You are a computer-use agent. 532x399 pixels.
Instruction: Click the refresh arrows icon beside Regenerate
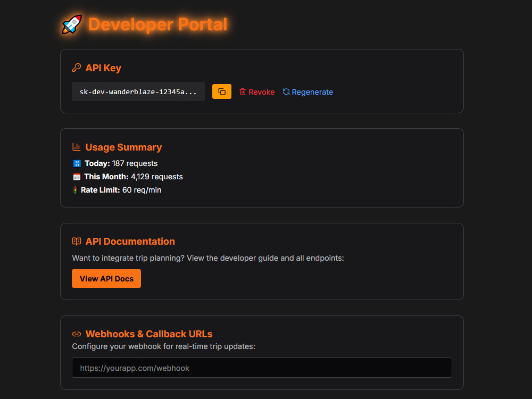point(286,92)
